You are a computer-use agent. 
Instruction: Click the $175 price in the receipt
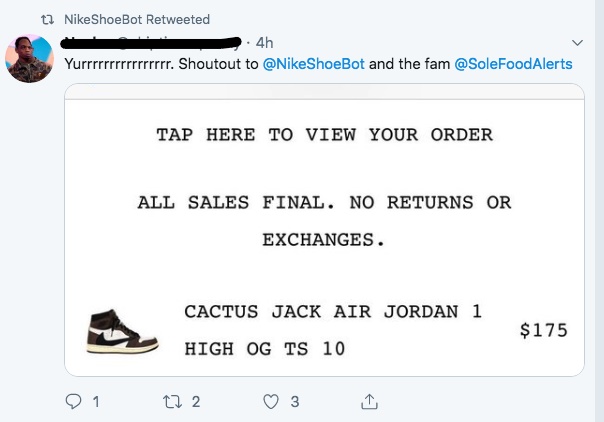click(x=544, y=331)
